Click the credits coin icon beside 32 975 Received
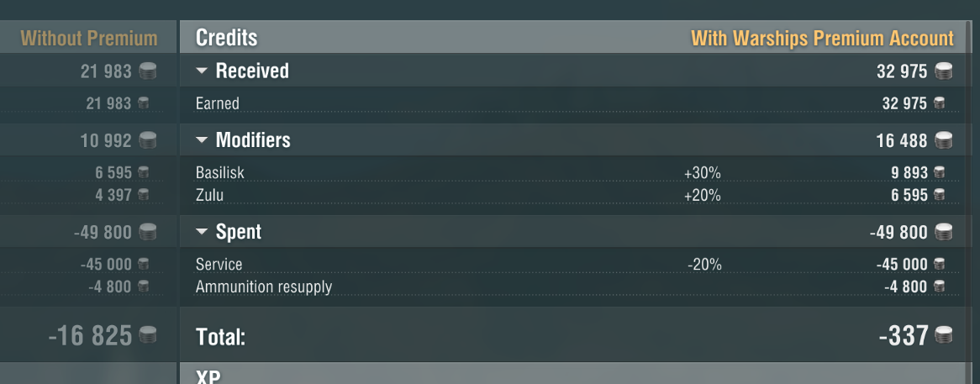This screenshot has height=384, width=980. 943,71
